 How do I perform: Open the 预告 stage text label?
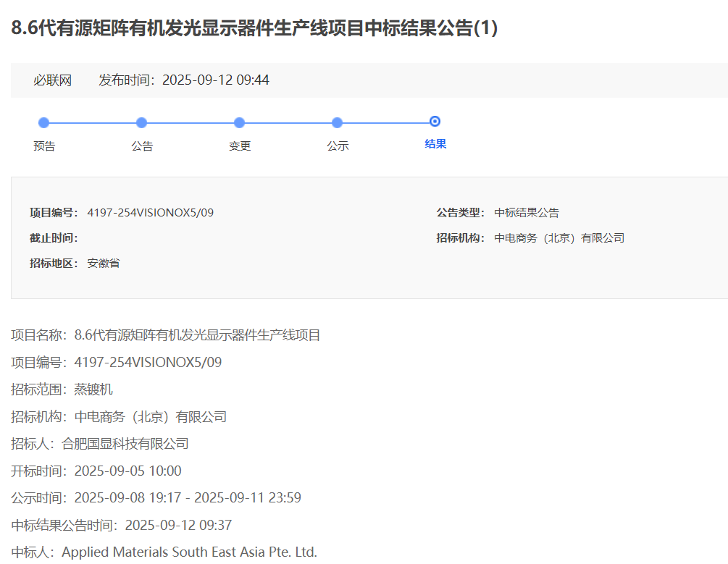(44, 146)
